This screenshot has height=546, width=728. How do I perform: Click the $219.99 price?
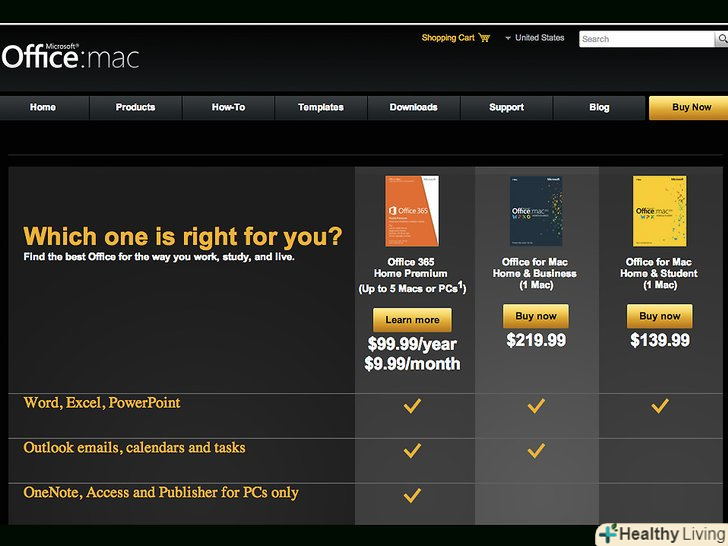tap(536, 340)
